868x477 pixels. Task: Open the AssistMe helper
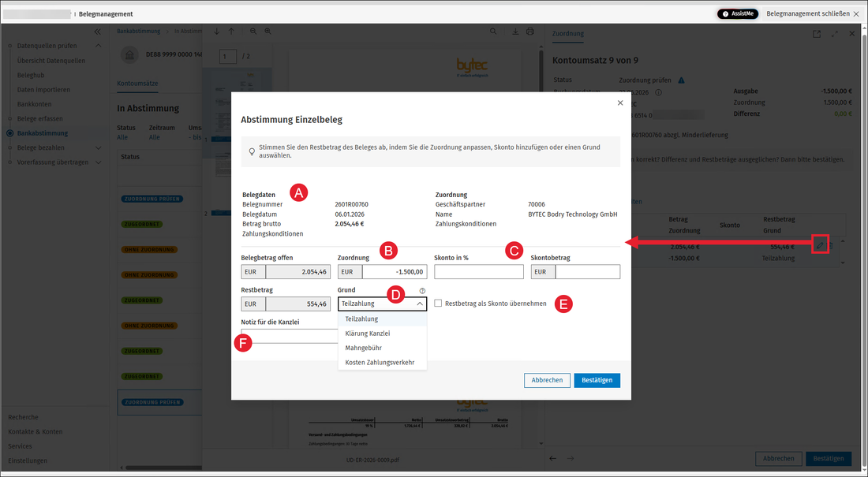[x=738, y=14]
